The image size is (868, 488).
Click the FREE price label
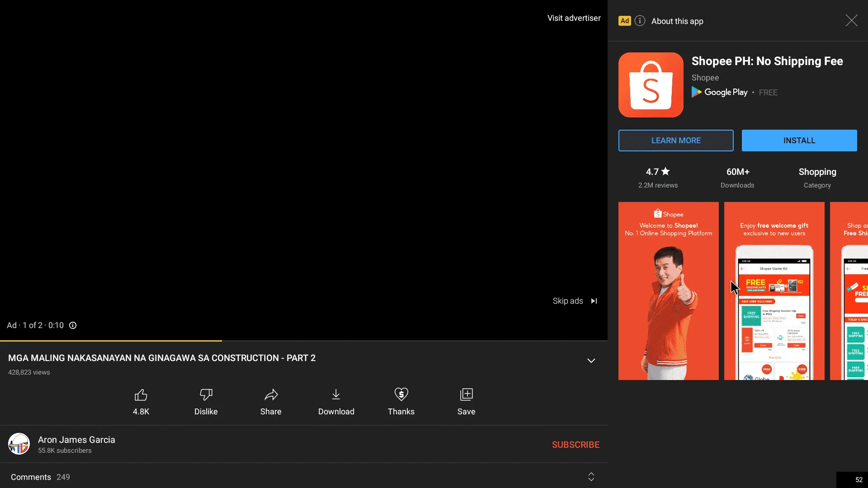(768, 93)
